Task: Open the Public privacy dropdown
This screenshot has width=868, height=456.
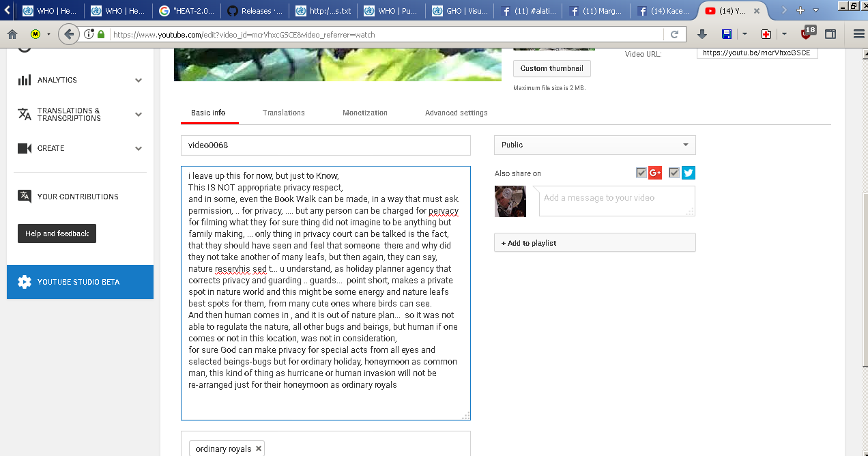Action: coord(595,145)
